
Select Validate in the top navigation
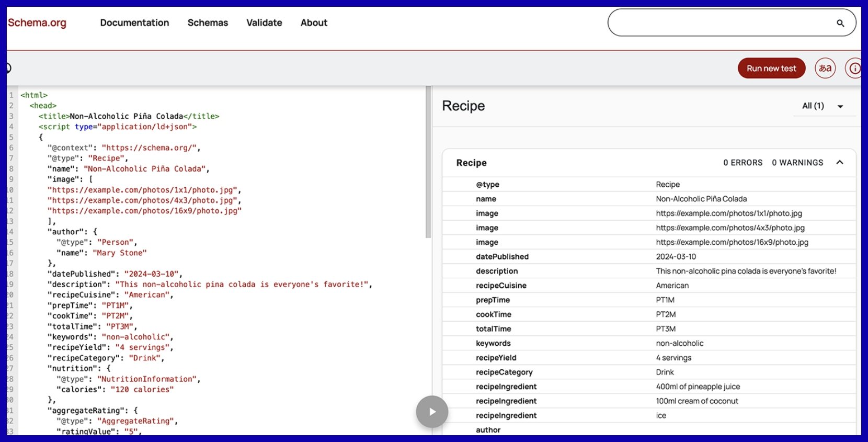pyautogui.click(x=264, y=23)
